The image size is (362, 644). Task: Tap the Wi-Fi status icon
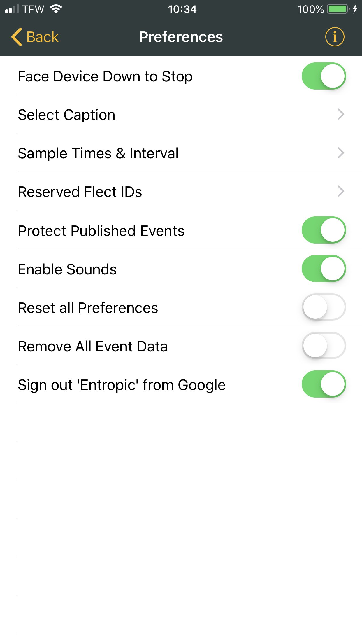[x=56, y=9]
